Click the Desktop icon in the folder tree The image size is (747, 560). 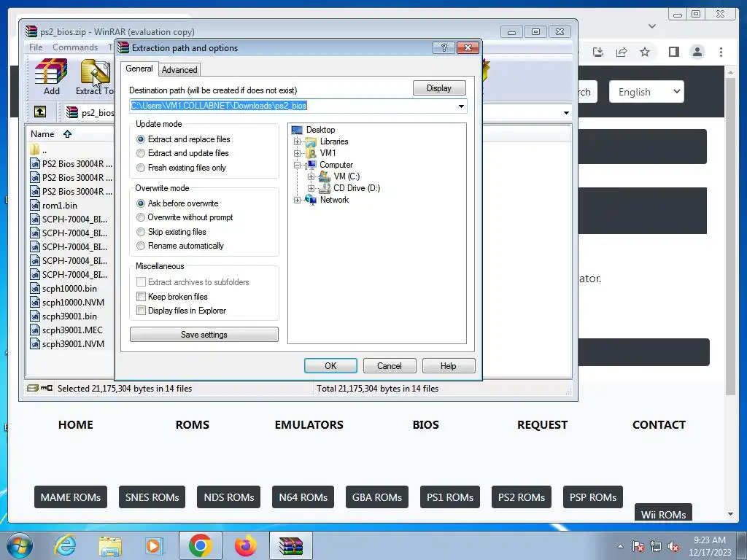click(297, 130)
